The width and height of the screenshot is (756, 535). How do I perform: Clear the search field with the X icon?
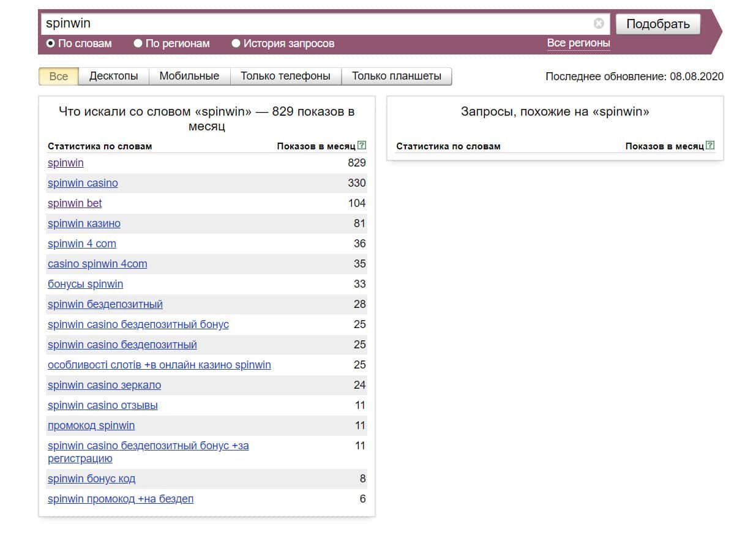coord(598,24)
